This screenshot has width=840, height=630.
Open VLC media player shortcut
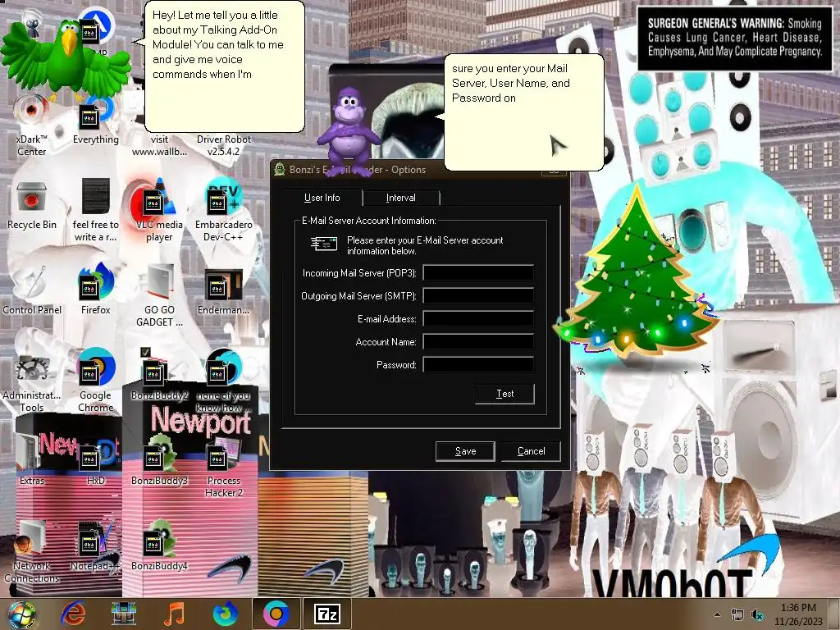[159, 210]
